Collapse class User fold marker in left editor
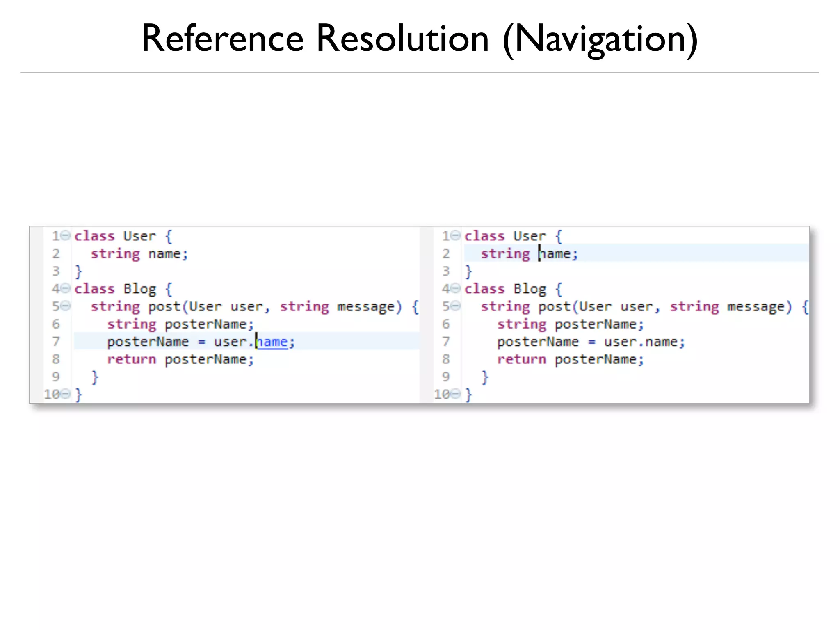The width and height of the screenshot is (840, 630). coord(66,235)
